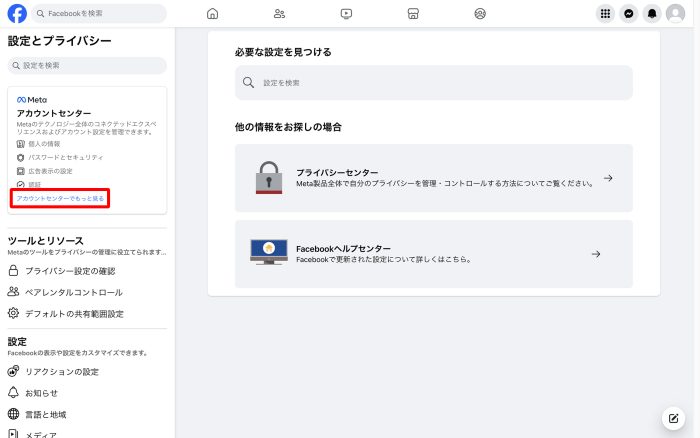Viewport: 700px width, 438px height.
Task: Open デフォルトの共有範囲設定 item
Action: [x=74, y=313]
